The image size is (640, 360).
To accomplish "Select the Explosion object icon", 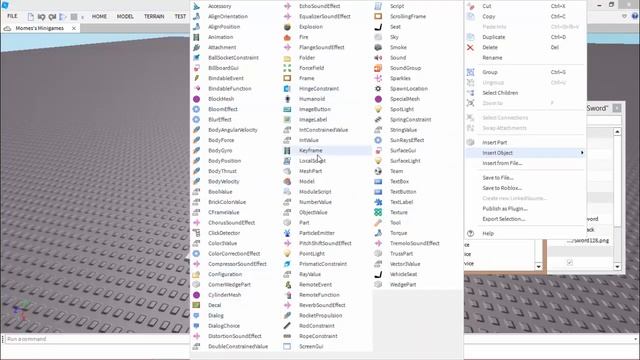I will point(287,27).
